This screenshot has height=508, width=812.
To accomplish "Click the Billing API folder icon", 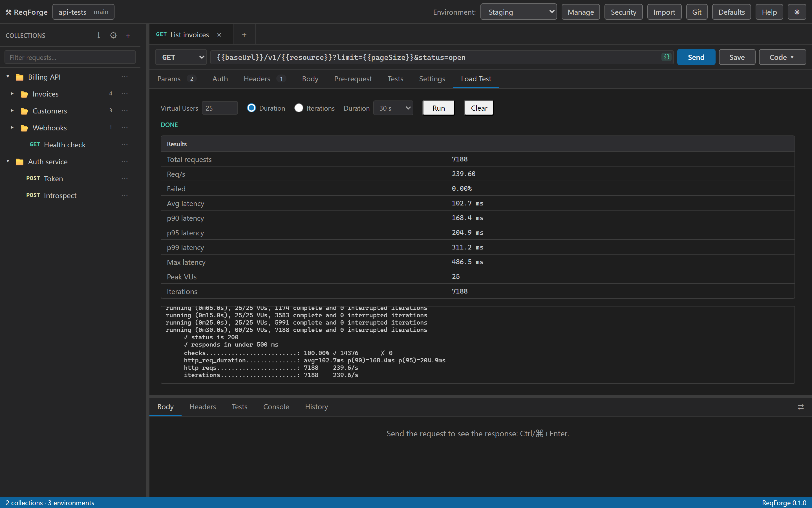I will [x=20, y=77].
